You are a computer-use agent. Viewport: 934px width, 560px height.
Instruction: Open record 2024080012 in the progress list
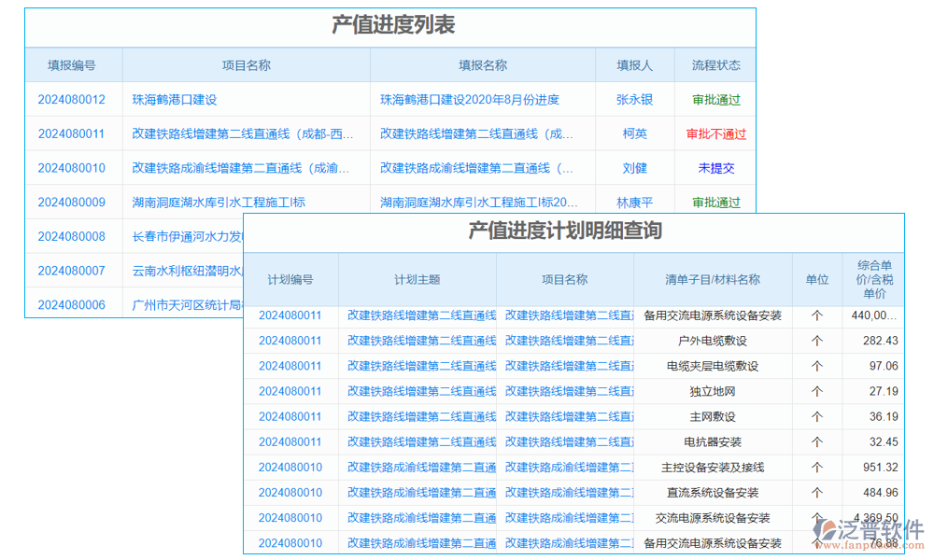[70, 99]
